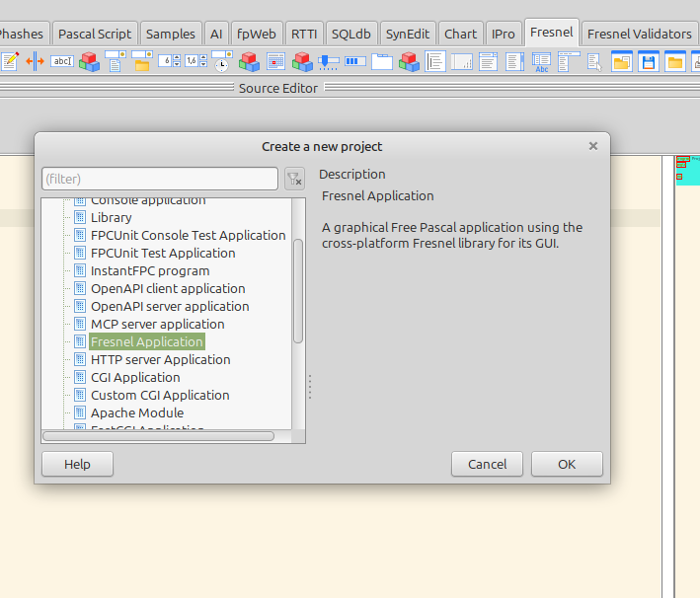The width and height of the screenshot is (700, 598).
Task: Choose MCP server application
Action: pyautogui.click(x=158, y=324)
